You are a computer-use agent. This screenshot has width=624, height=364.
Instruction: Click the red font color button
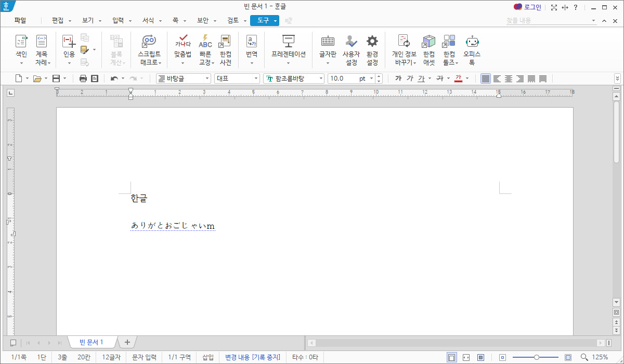458,79
